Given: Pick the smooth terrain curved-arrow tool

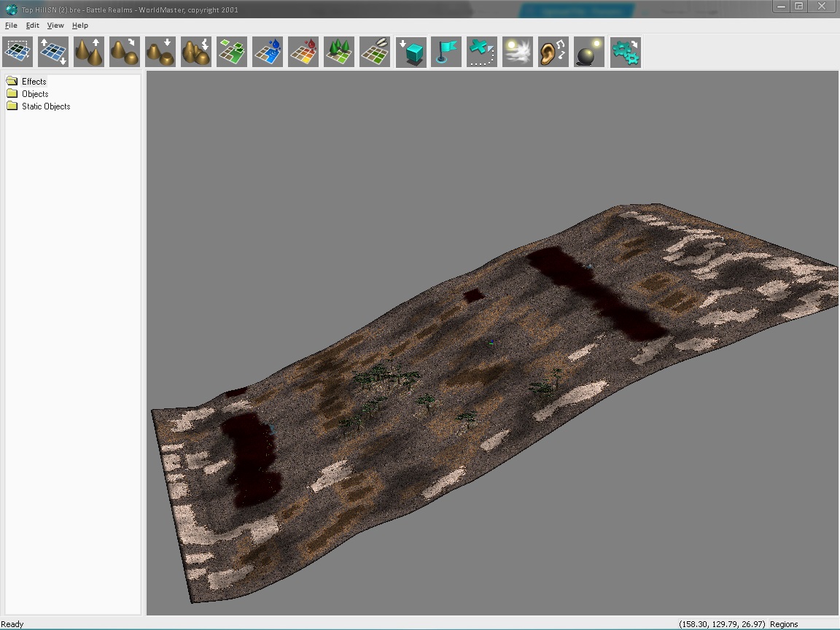Looking at the screenshot, I should click(125, 52).
